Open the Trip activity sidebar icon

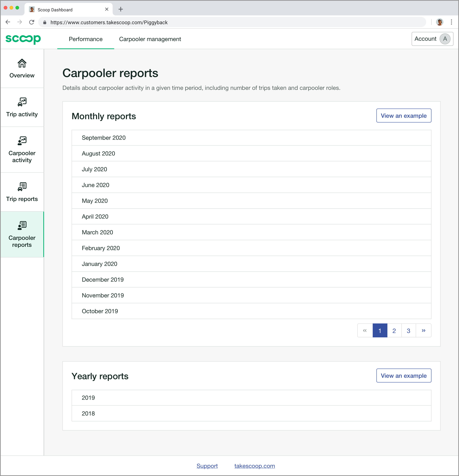click(x=22, y=102)
